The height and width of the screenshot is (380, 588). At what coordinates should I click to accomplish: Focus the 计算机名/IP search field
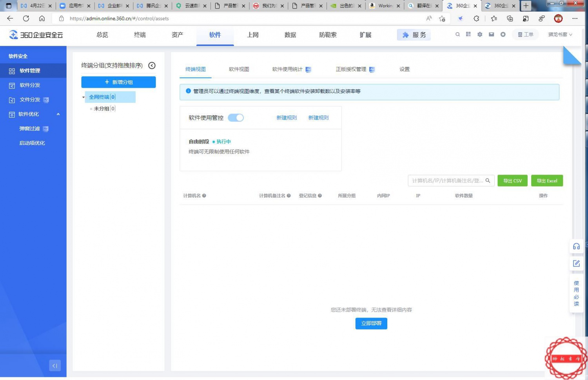pos(451,181)
